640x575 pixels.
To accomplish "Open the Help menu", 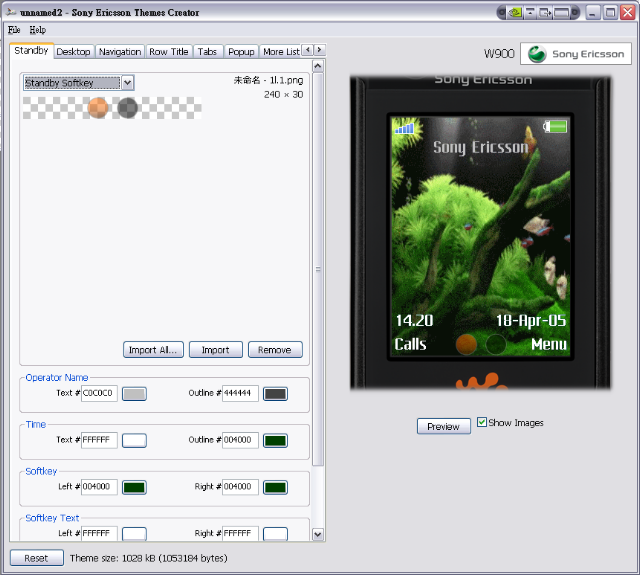I will (38, 30).
